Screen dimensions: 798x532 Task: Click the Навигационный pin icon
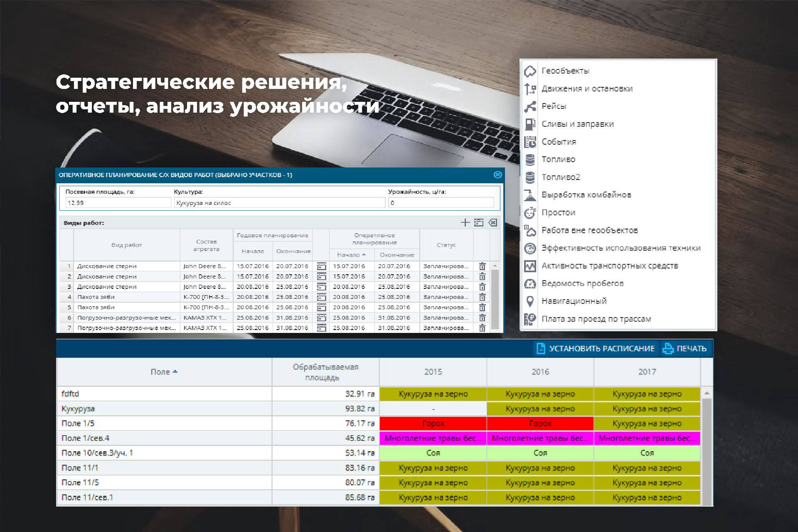tap(530, 301)
